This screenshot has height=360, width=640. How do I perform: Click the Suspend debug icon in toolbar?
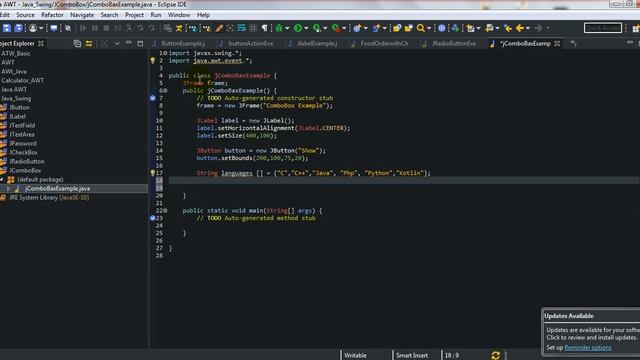click(x=95, y=28)
